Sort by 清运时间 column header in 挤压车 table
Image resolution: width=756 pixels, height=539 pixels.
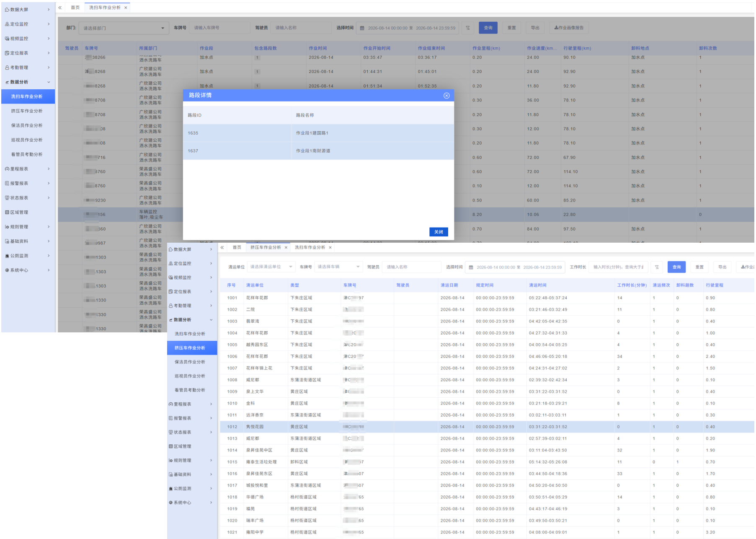[x=537, y=285]
